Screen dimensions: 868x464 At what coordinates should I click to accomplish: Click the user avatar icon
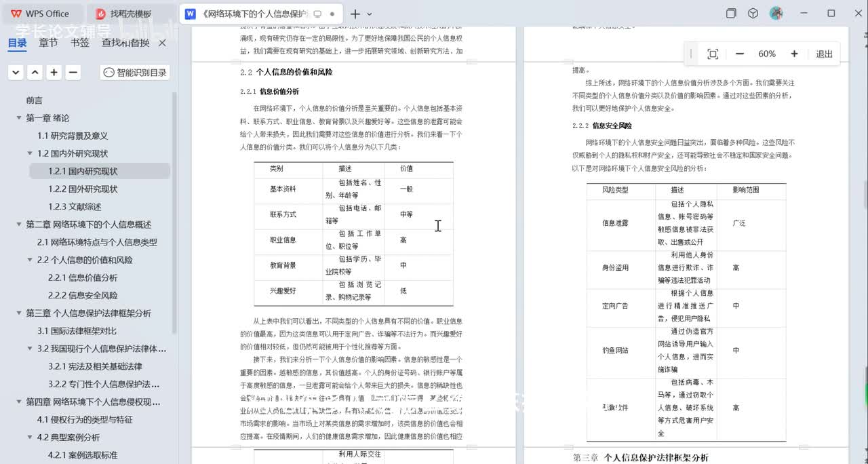pos(776,14)
